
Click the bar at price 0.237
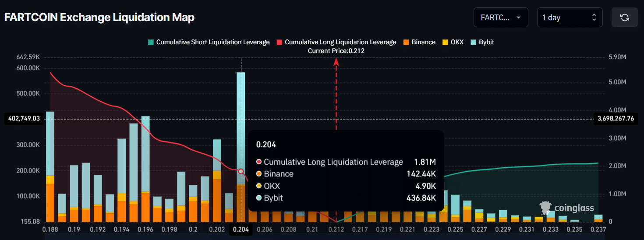[598, 218]
